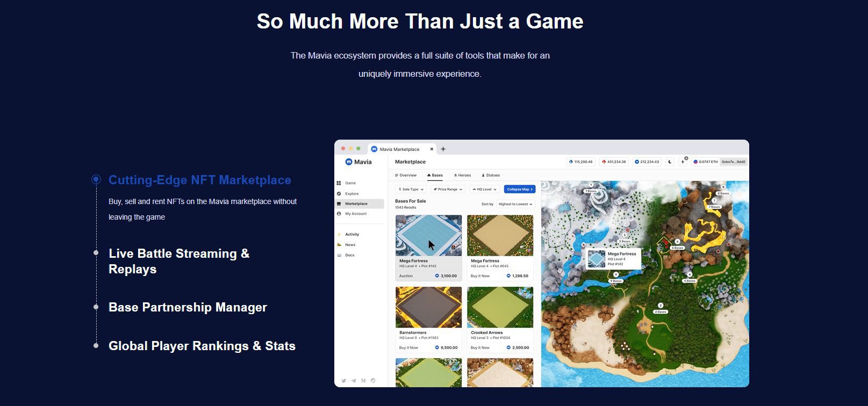Click the 7 Bases map marker
Image resolution: width=868 pixels, height=406 pixels.
tap(714, 207)
